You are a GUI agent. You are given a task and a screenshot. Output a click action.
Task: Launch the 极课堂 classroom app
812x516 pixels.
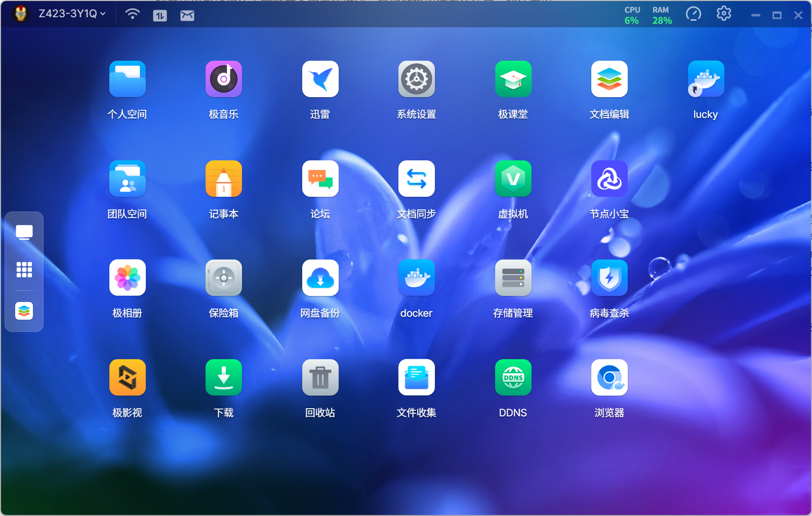tap(513, 79)
